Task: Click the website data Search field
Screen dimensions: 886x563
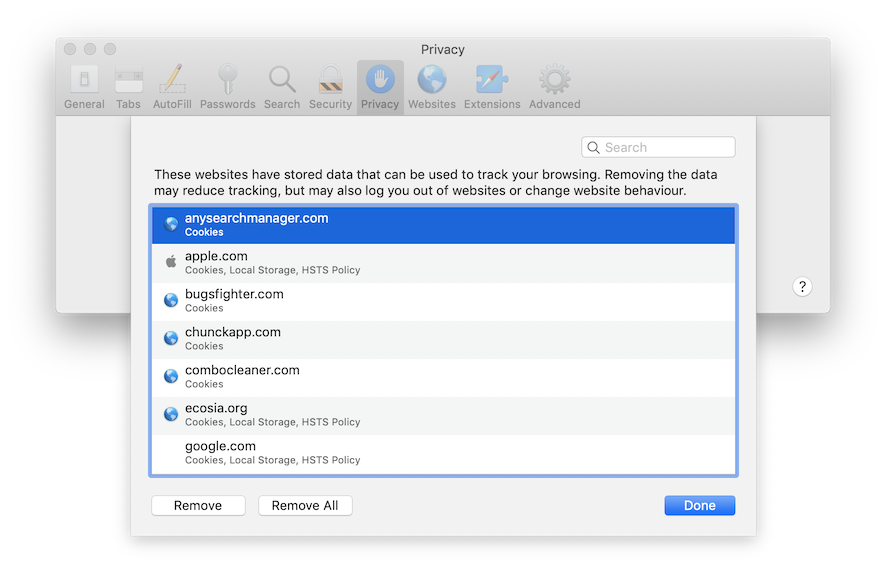Action: [666, 148]
